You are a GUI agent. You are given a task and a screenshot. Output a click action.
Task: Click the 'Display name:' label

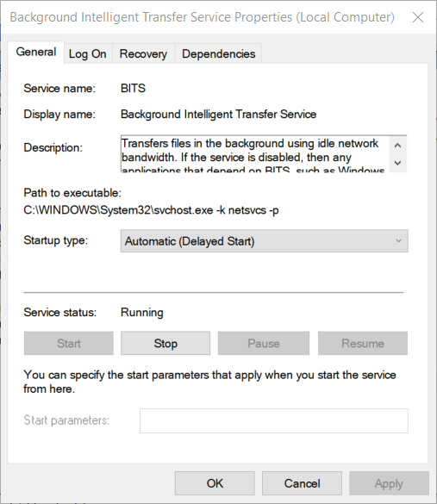tap(59, 114)
